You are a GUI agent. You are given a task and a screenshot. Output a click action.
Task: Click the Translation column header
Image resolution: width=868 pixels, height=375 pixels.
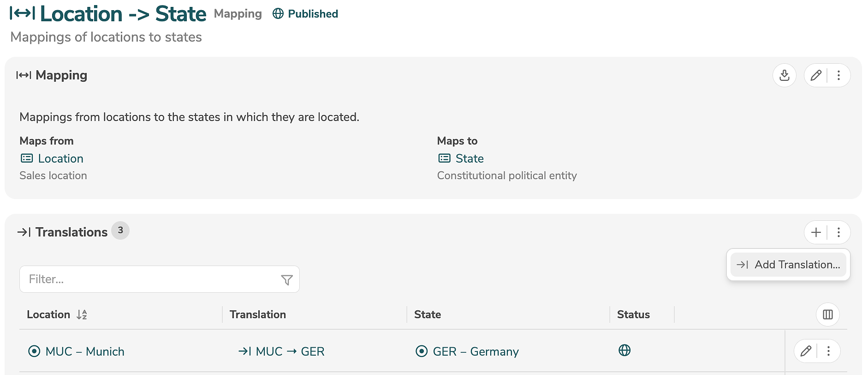[258, 315]
